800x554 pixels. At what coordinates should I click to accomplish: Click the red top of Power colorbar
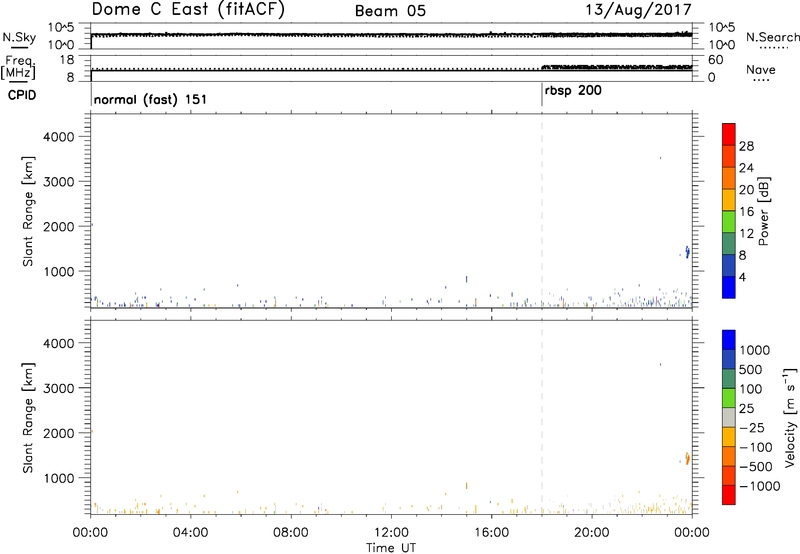tap(729, 135)
